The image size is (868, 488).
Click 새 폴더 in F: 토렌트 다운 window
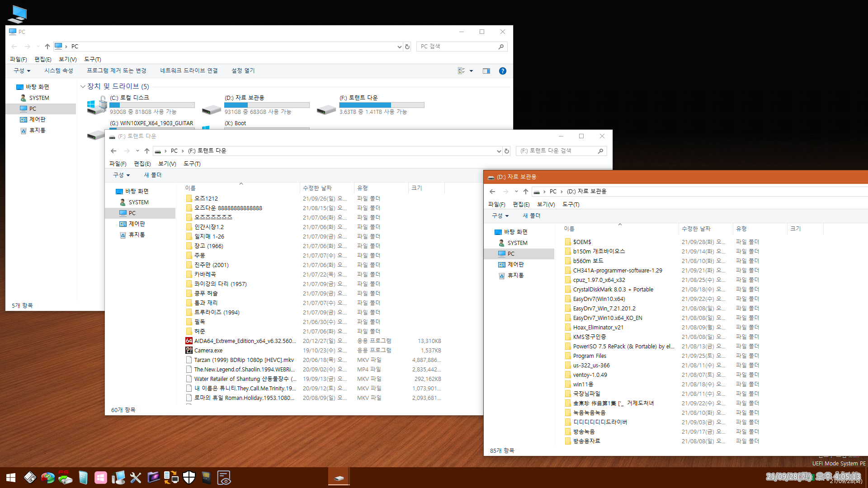153,175
